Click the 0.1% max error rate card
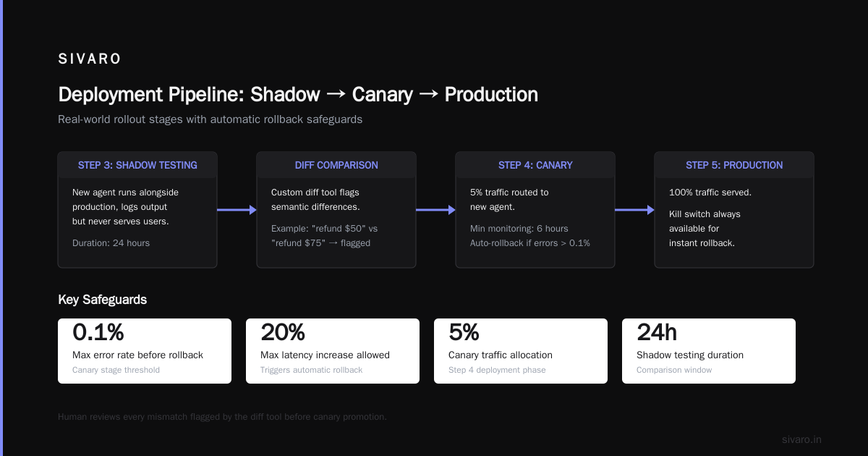The height and width of the screenshot is (456, 868). tap(145, 351)
